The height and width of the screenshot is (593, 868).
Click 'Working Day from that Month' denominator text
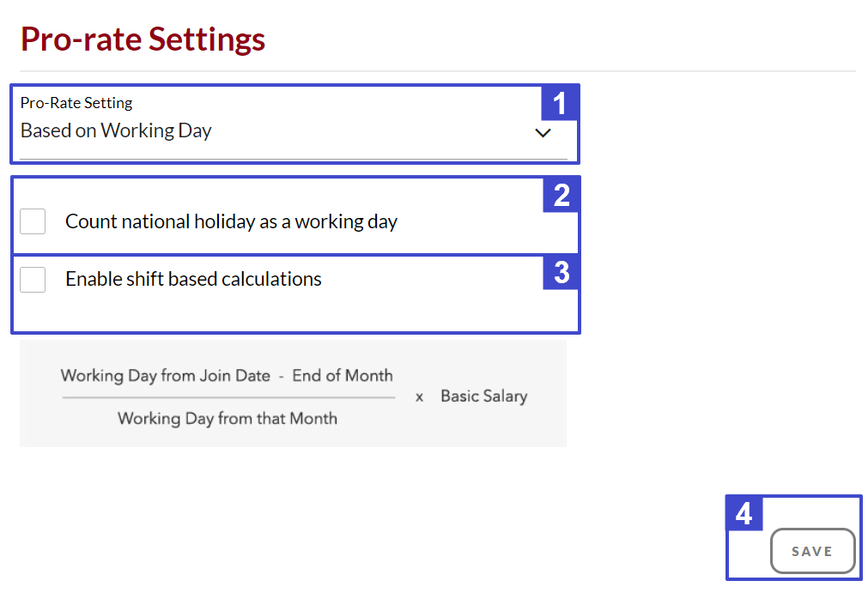(228, 419)
